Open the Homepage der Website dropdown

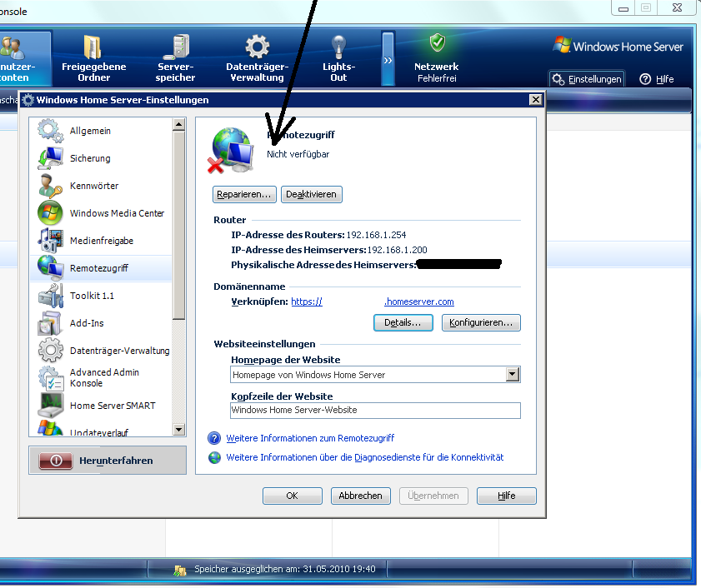click(513, 375)
